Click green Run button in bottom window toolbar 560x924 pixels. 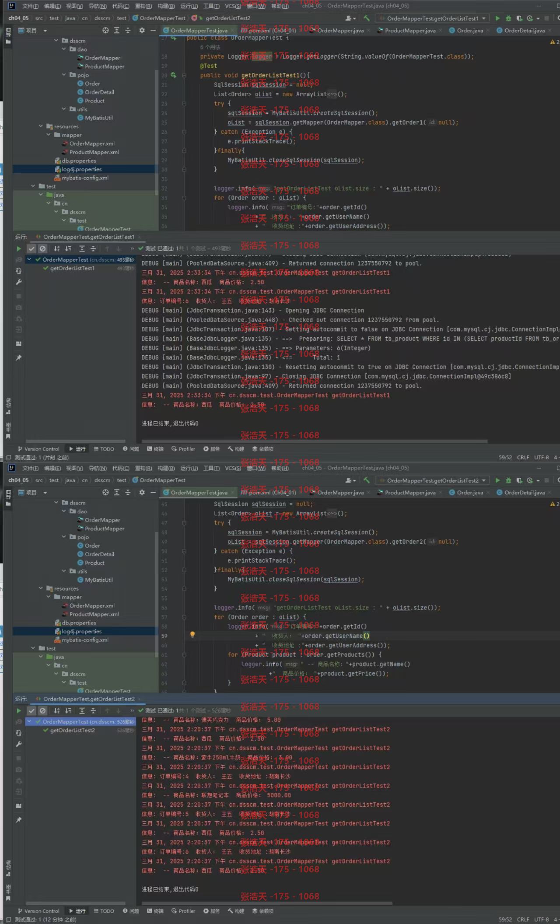[x=497, y=480]
